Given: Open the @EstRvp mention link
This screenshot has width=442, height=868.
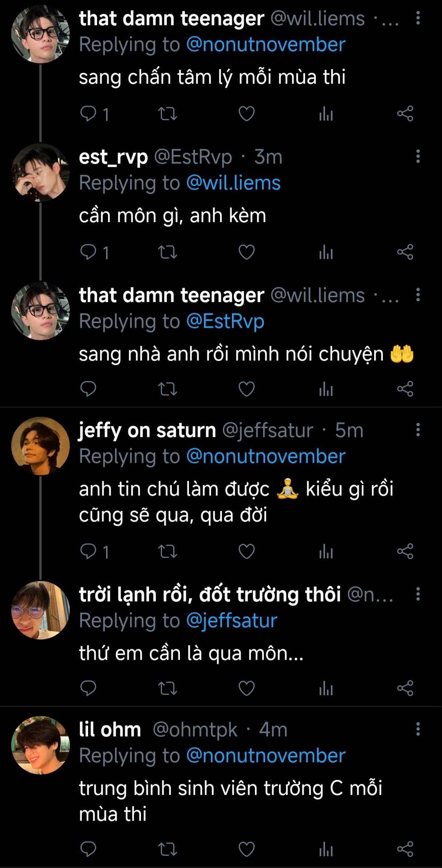Looking at the screenshot, I should [x=225, y=321].
